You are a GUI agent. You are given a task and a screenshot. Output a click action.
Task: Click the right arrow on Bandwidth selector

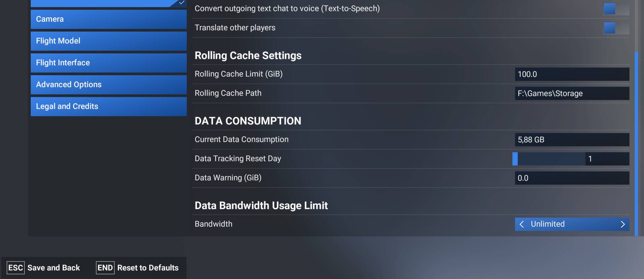(623, 224)
